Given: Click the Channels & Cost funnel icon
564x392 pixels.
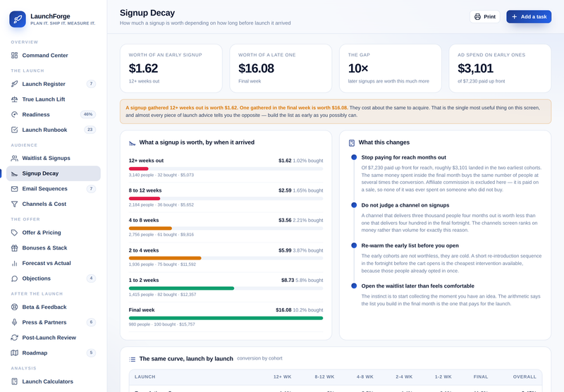Looking at the screenshot, I should [x=14, y=204].
